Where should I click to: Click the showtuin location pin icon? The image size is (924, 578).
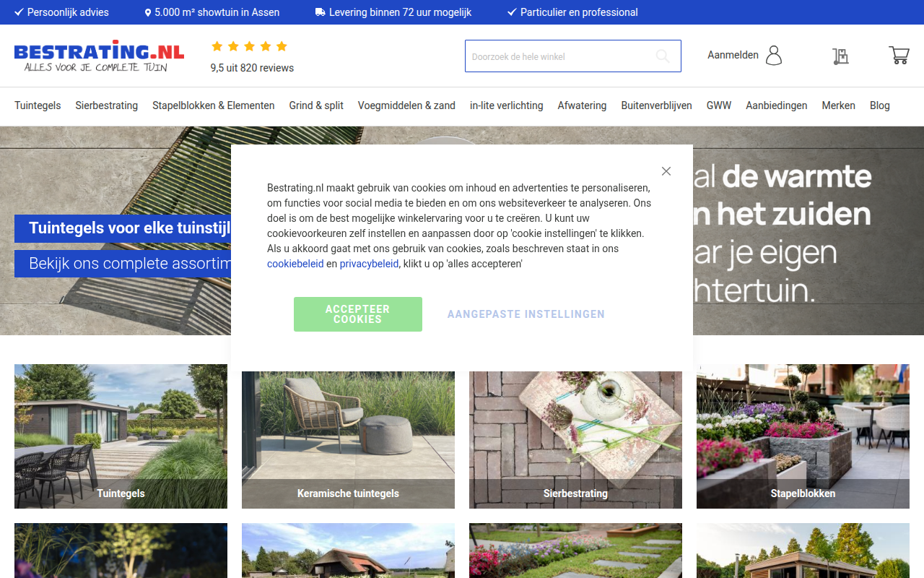pyautogui.click(x=148, y=12)
